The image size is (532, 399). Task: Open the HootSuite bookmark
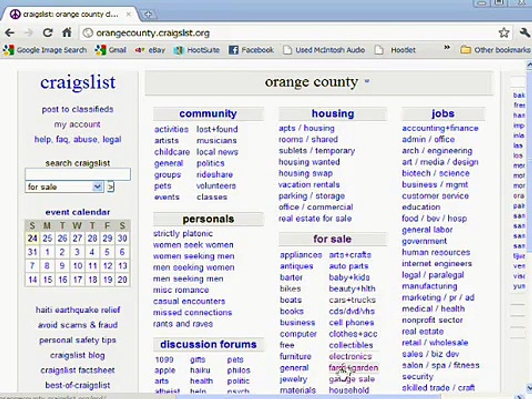pyautogui.click(x=196, y=50)
